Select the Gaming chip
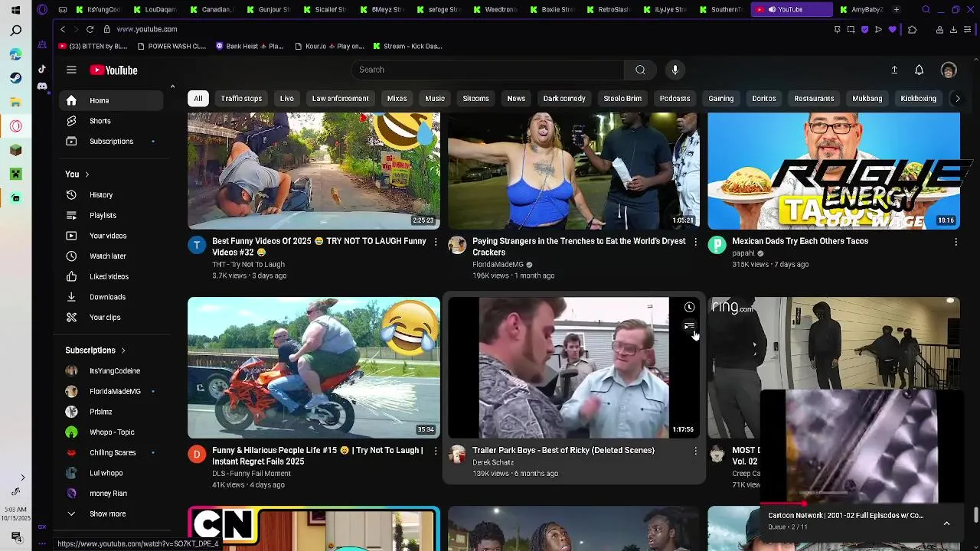This screenshot has height=551, width=980. coord(720,99)
